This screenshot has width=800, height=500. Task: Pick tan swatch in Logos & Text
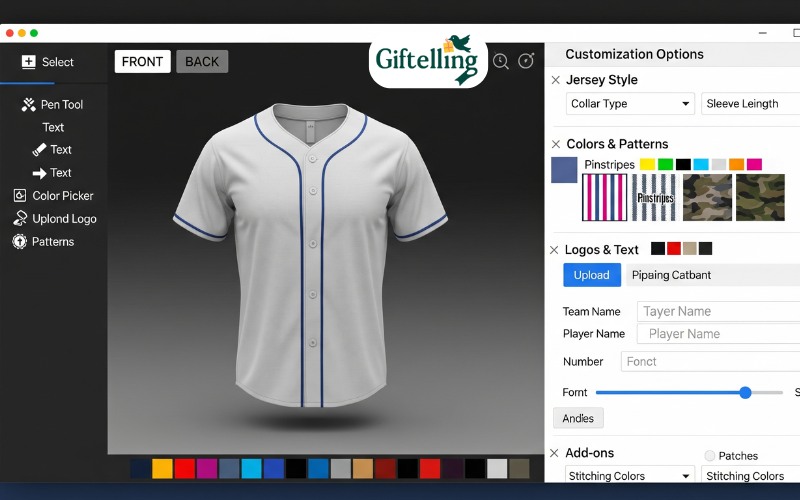tap(690, 248)
